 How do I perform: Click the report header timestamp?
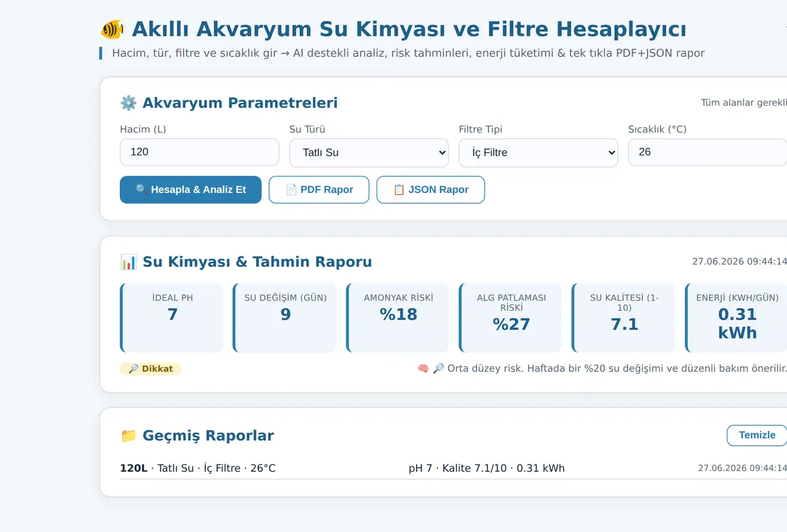pos(740,261)
